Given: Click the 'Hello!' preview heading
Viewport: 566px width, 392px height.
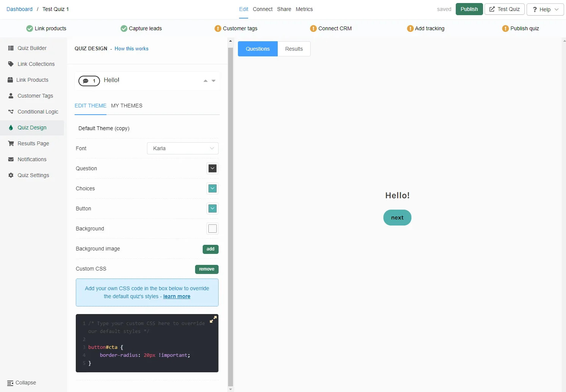Looking at the screenshot, I should point(397,195).
